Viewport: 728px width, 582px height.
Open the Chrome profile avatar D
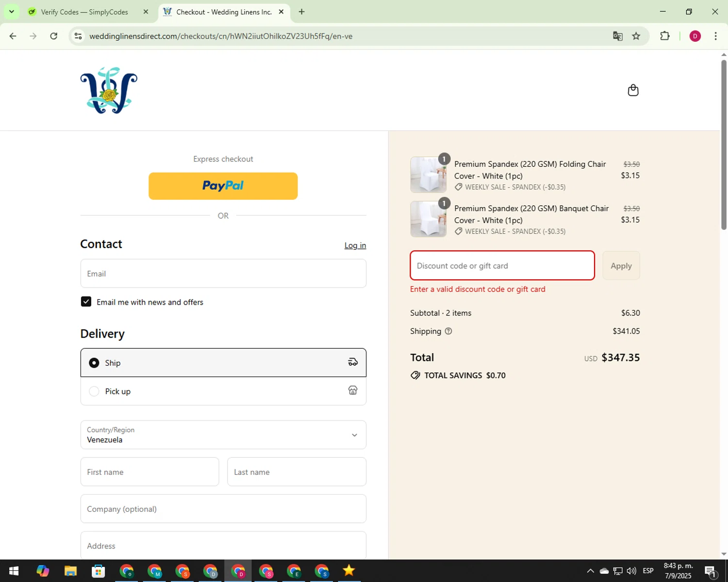(695, 36)
